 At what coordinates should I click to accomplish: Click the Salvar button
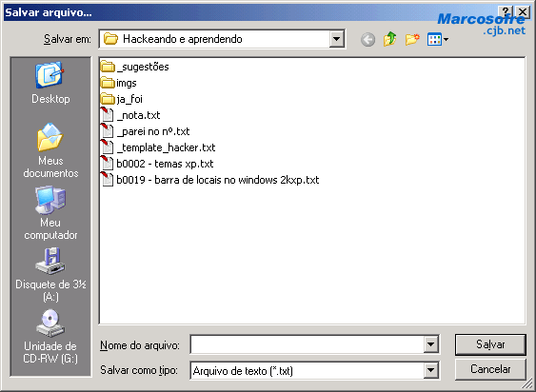490,344
